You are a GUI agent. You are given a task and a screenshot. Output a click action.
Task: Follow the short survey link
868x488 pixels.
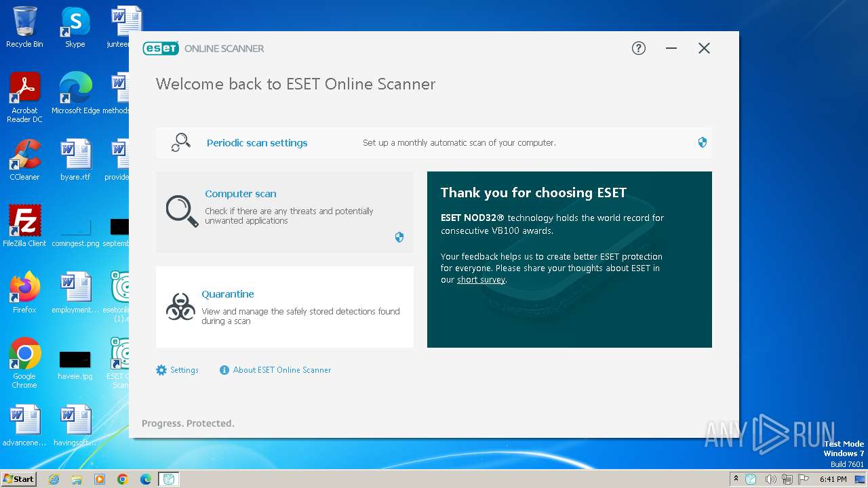(481, 280)
